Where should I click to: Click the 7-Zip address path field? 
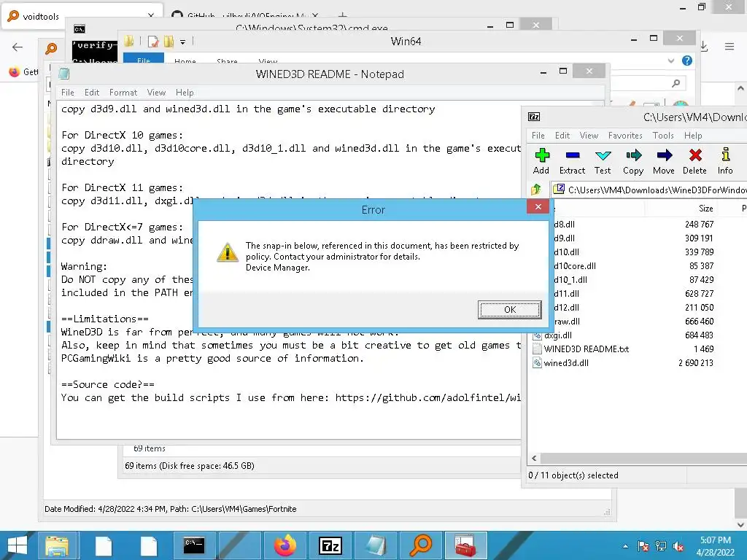650,190
